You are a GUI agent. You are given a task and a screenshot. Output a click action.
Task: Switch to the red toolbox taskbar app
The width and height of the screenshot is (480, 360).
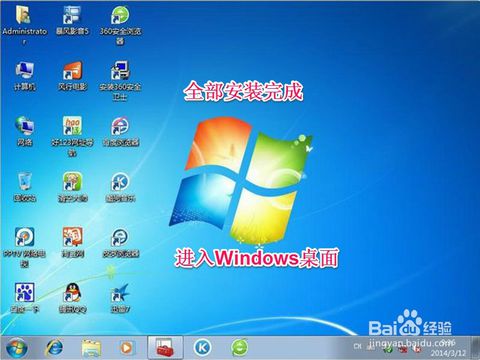pos(165,348)
